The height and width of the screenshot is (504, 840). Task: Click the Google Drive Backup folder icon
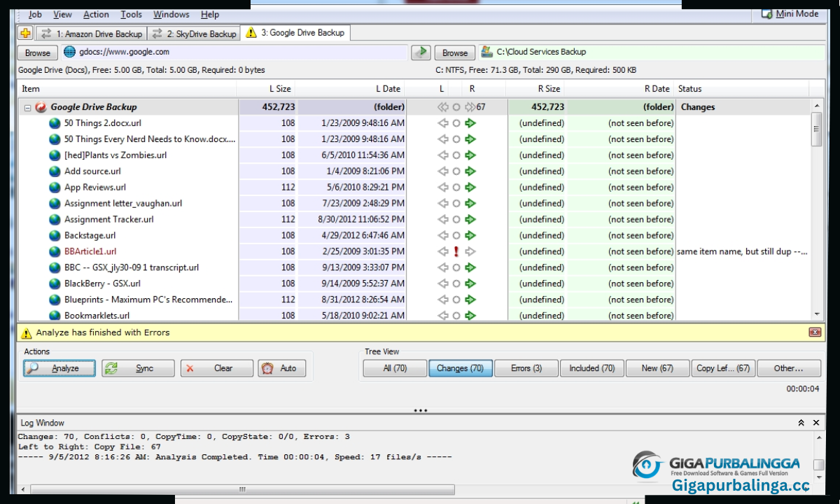click(x=41, y=107)
